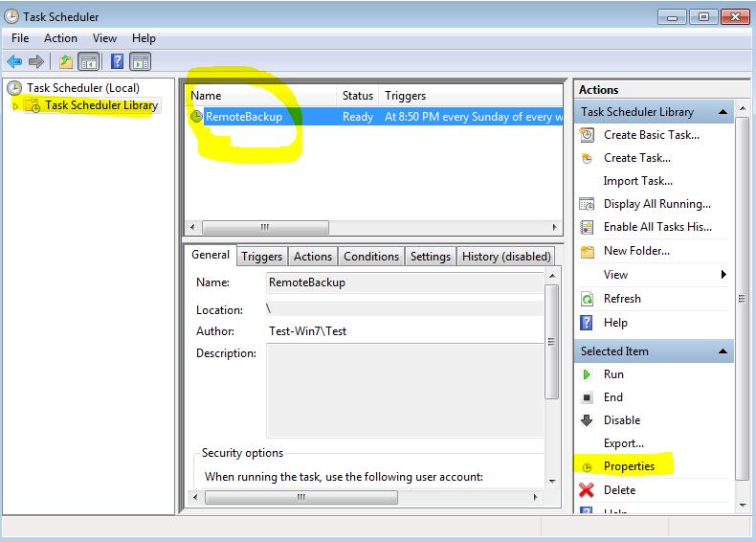Click the End task stop icon
Screen dimensions: 756x542
pos(587,397)
